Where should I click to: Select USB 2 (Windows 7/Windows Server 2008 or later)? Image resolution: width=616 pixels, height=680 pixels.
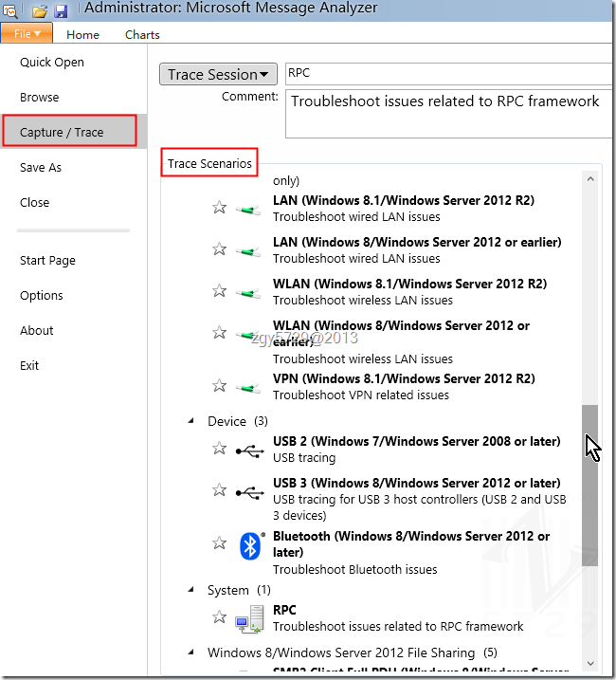coord(417,441)
